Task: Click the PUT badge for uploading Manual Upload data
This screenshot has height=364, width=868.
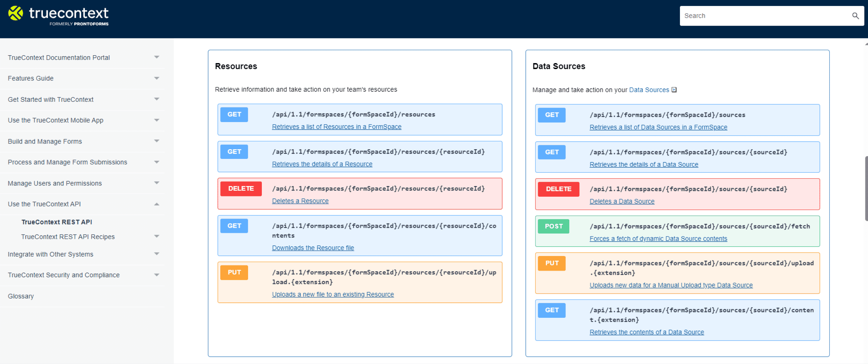Action: (551, 263)
